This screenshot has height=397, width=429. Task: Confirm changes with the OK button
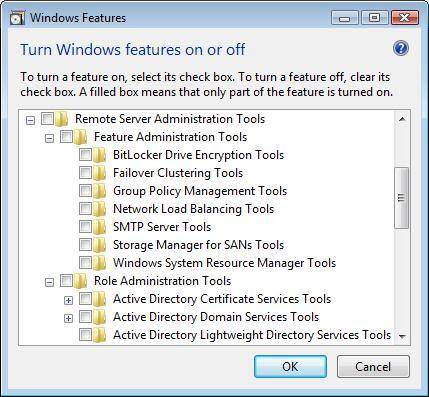(x=290, y=367)
